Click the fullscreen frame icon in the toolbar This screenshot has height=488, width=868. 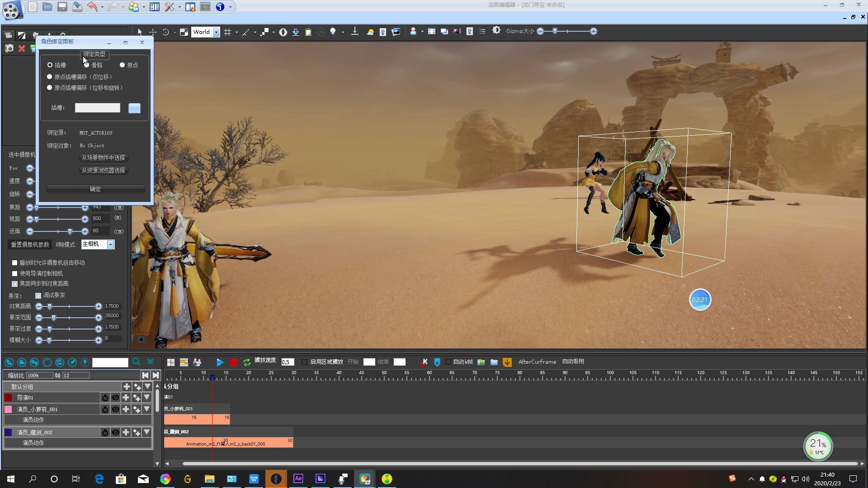click(432, 31)
